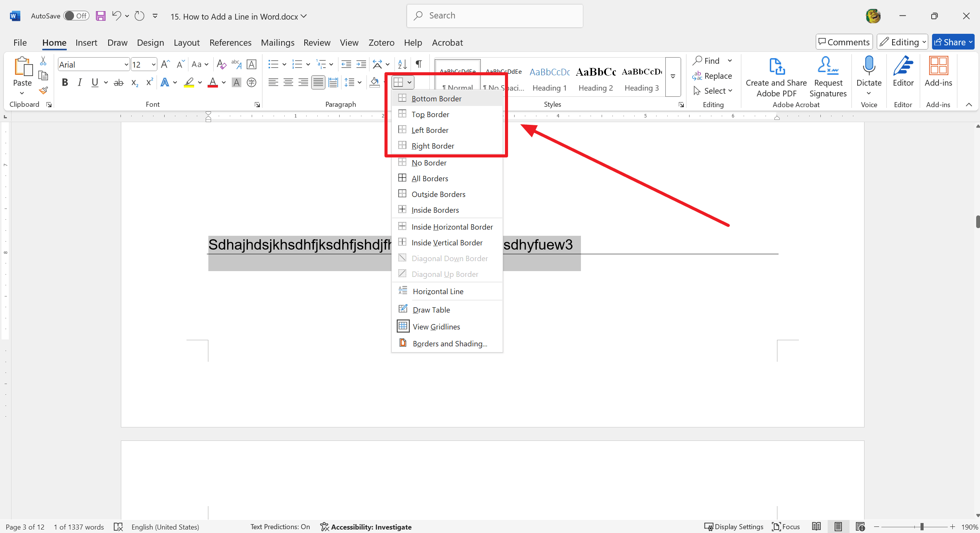Click the Bullets list icon

pos(274,64)
